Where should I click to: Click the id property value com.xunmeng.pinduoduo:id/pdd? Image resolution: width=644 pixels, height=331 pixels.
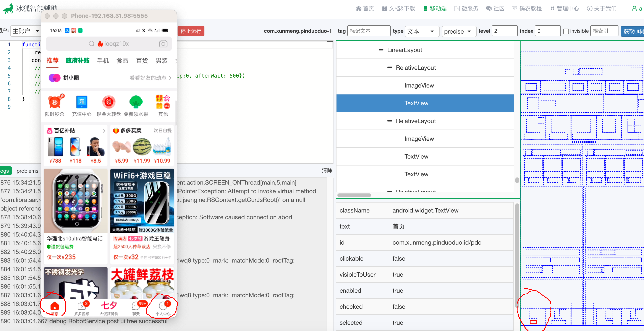coord(437,242)
